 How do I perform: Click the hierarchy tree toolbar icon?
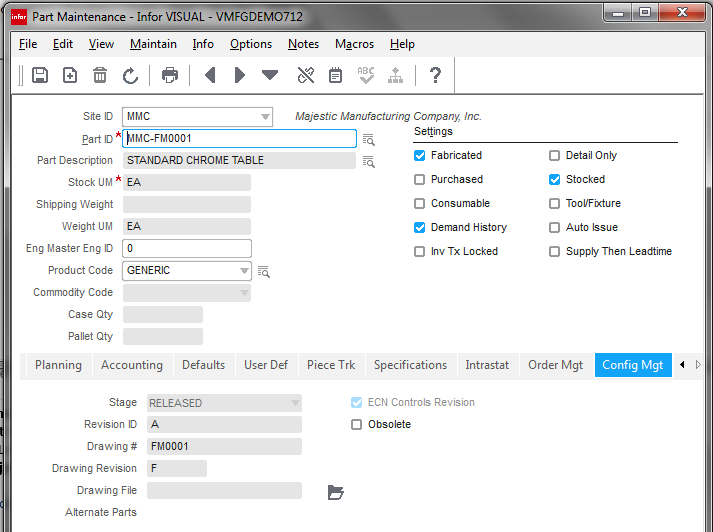point(396,75)
